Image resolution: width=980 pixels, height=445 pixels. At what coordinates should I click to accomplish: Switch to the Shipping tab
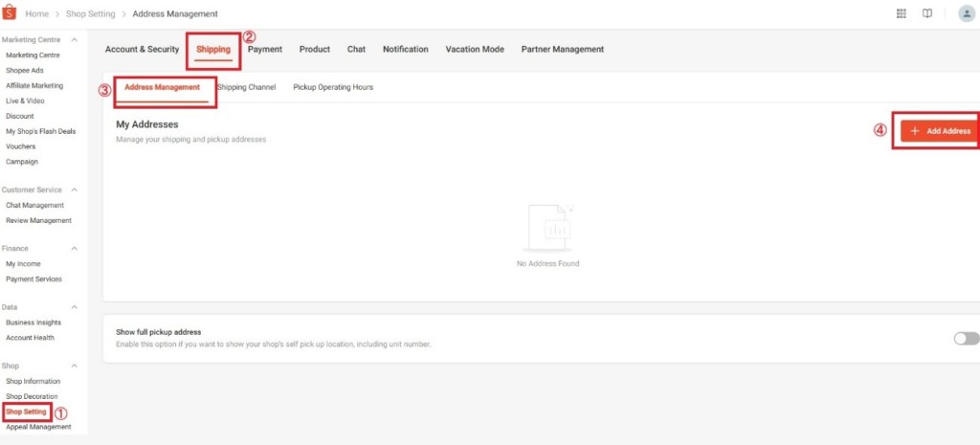(x=213, y=49)
